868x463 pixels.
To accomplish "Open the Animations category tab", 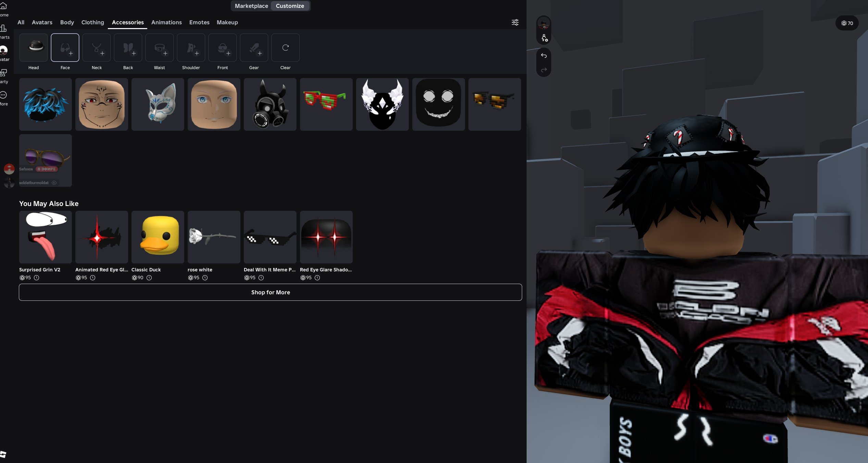I will pos(166,22).
